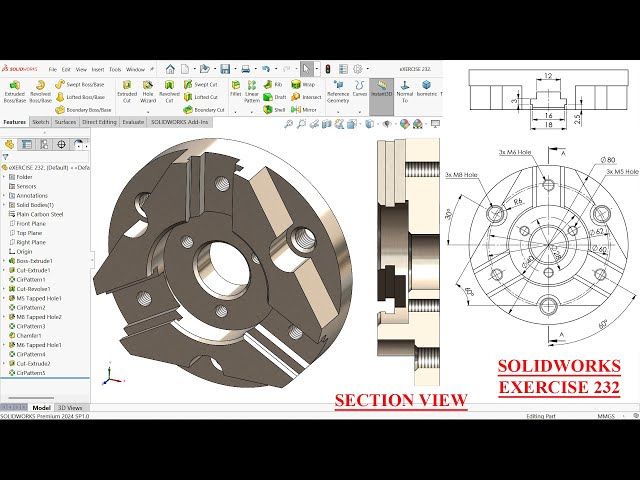This screenshot has height=480, width=640.
Task: Click the Normal To view icon
Action: [x=405, y=91]
